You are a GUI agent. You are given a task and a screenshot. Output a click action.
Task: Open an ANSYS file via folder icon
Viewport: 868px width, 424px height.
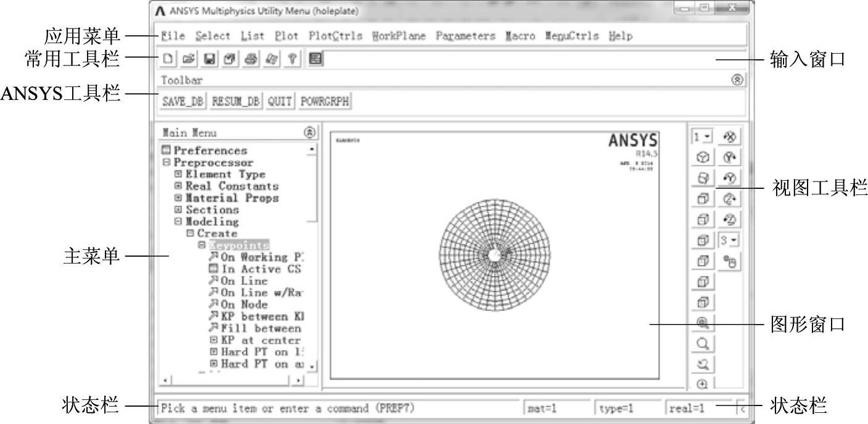189,59
